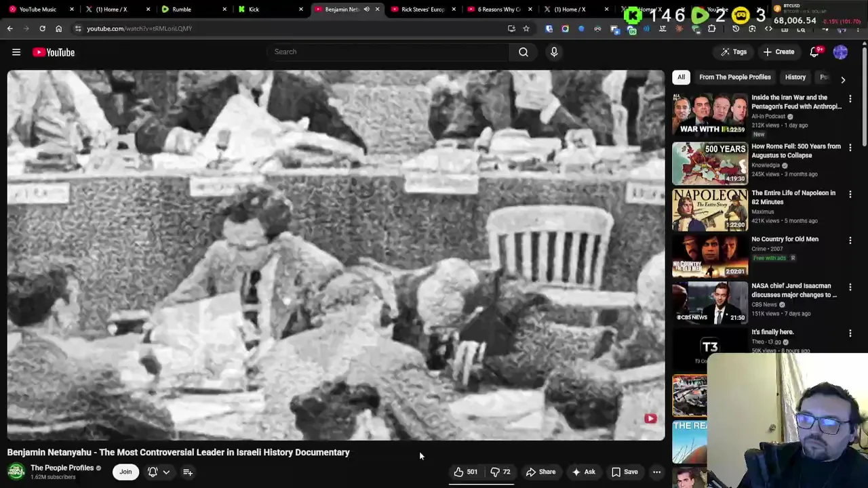The height and width of the screenshot is (488, 868).
Task: Open options for Inside the Iran War
Action: point(850,99)
